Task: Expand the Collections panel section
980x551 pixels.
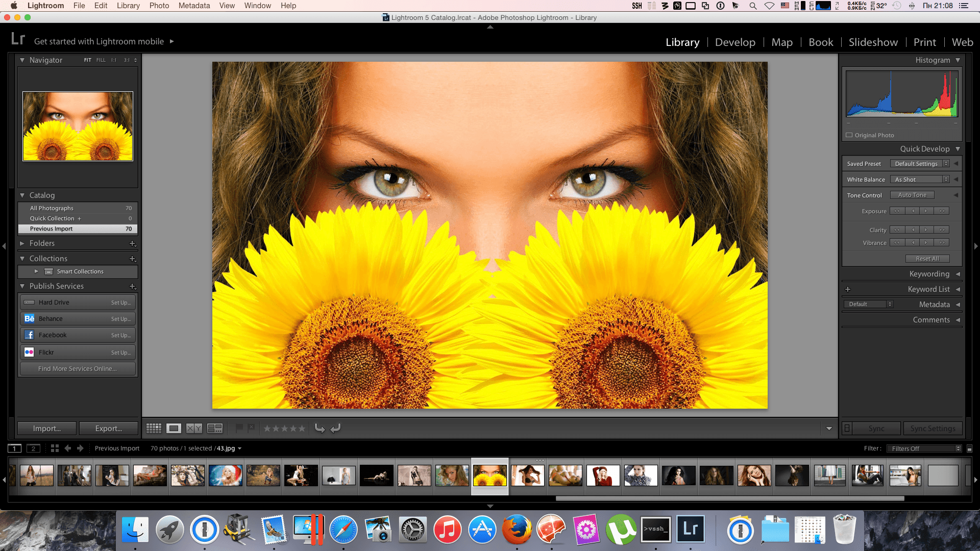Action: click(22, 258)
